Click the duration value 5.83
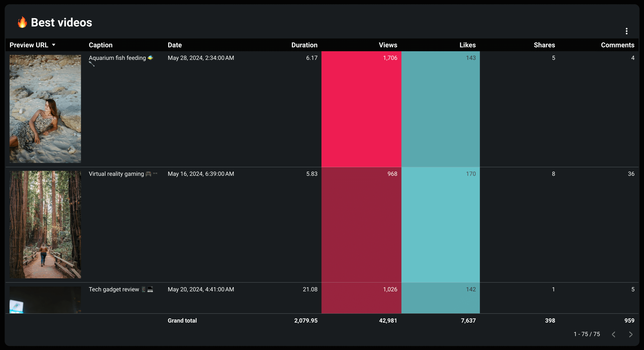The width and height of the screenshot is (644, 350). coord(312,174)
